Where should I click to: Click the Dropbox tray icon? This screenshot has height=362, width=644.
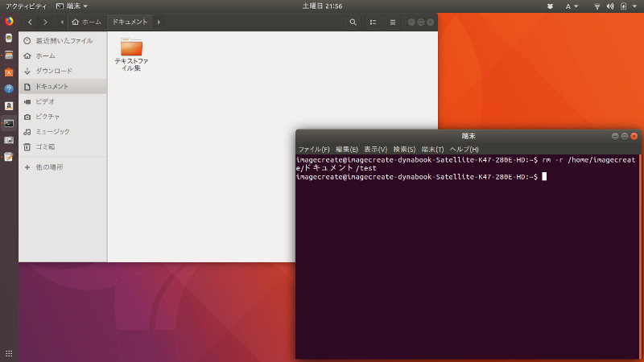click(x=550, y=6)
